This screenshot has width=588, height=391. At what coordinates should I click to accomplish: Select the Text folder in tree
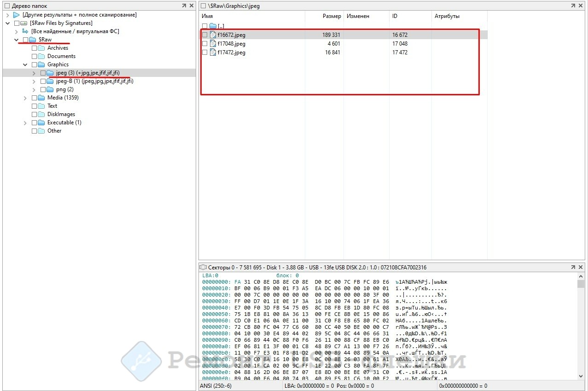52,106
